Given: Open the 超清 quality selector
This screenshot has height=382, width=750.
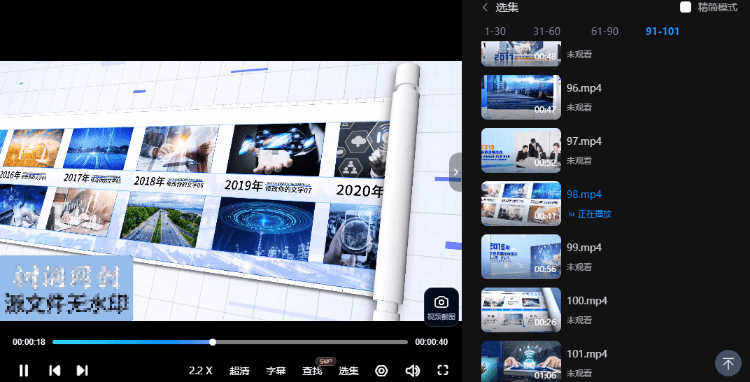Looking at the screenshot, I should 239,371.
